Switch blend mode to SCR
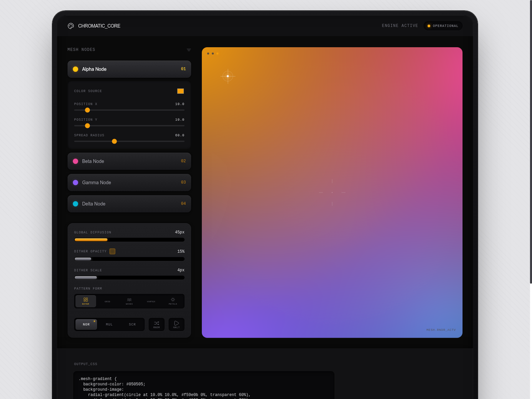 132,324
